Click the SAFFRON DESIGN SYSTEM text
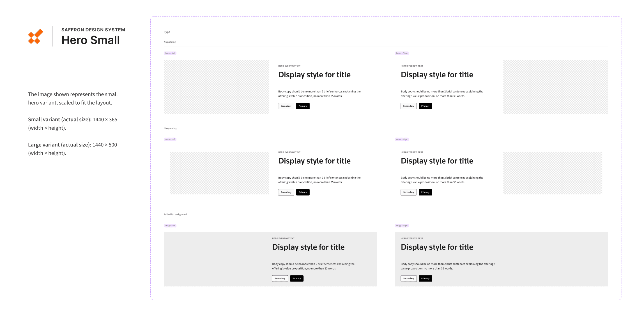Image resolution: width=644 pixels, height=316 pixels. 93,30
